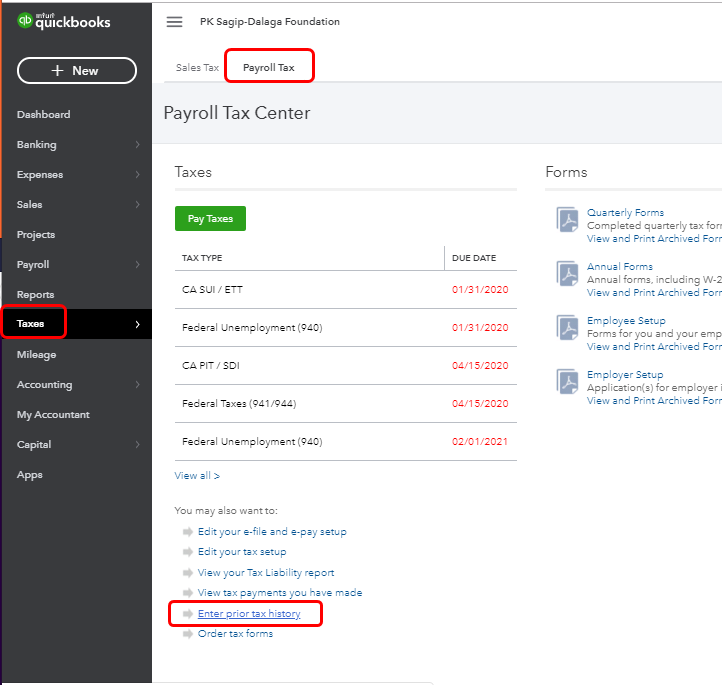722x685 pixels.
Task: Expand the Banking submenu chevron
Action: coord(137,145)
